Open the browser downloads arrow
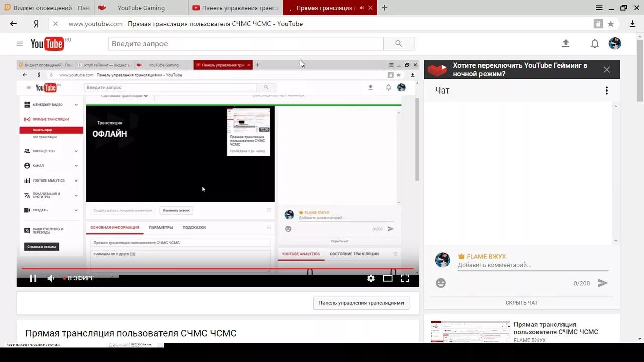The image size is (644, 362). pos(633,24)
